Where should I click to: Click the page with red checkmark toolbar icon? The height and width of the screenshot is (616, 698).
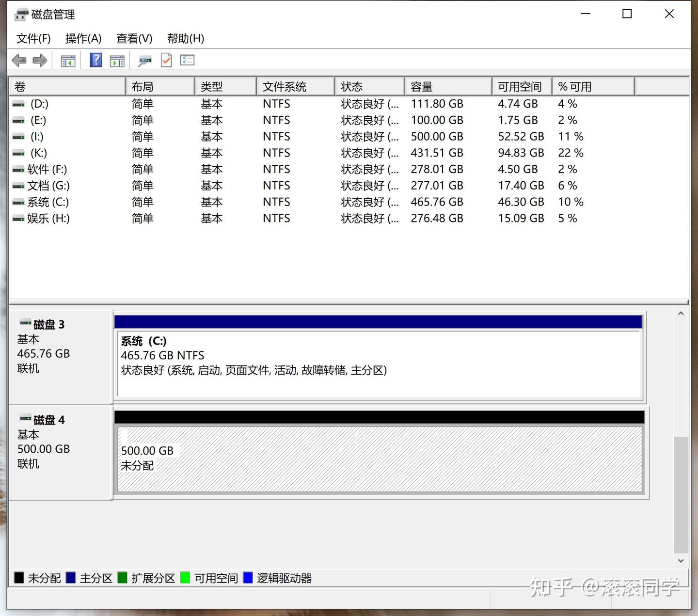166,60
